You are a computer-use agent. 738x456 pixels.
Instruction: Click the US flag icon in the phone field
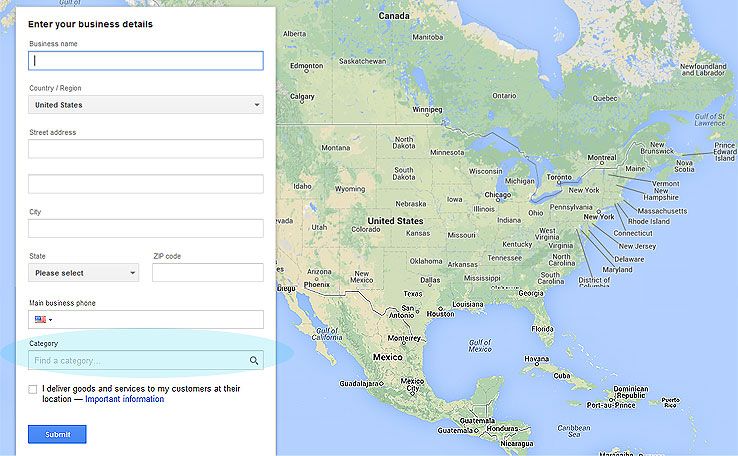click(40, 320)
